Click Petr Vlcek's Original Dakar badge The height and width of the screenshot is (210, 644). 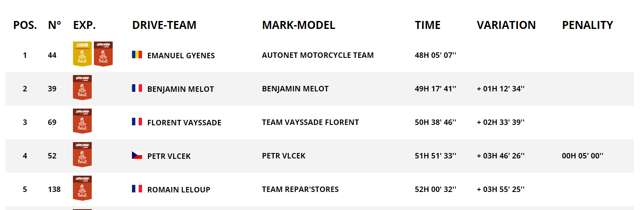[x=82, y=155]
